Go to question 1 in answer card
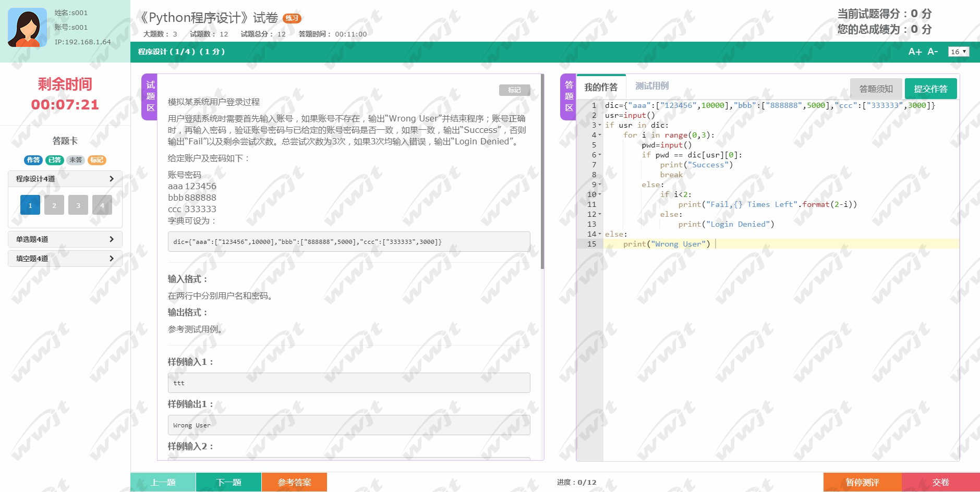The height and width of the screenshot is (492, 980). [x=30, y=205]
